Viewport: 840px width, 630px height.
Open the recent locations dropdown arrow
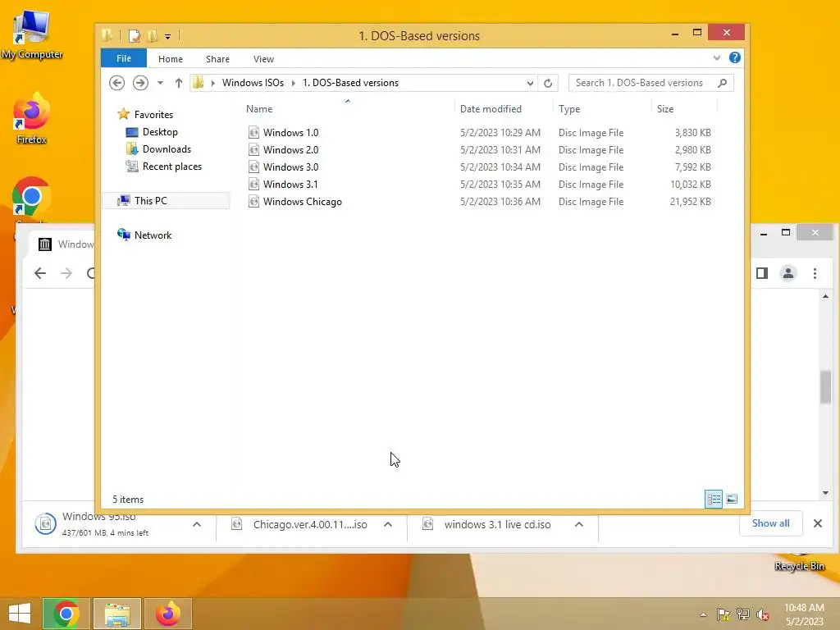point(160,83)
